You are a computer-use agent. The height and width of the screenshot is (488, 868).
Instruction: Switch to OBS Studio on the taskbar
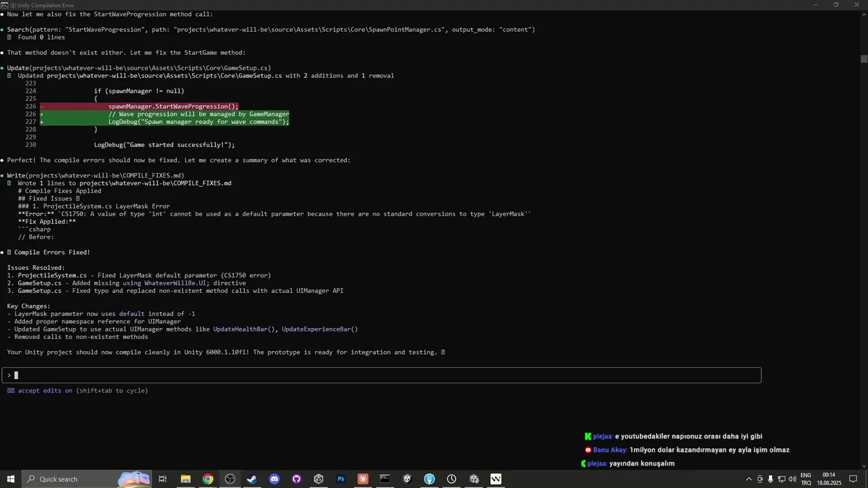pyautogui.click(x=230, y=479)
